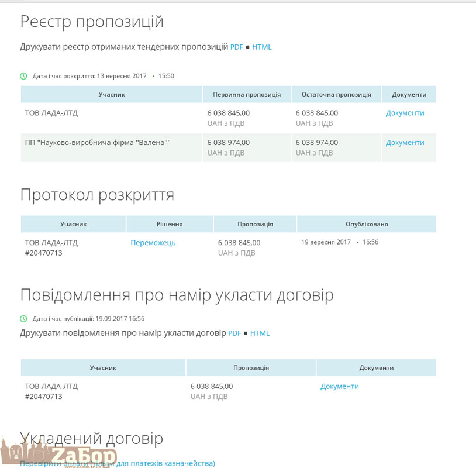Open Документи for ТОВ ЛАДА-ЛТД proposal
476x468 pixels.
[405, 113]
